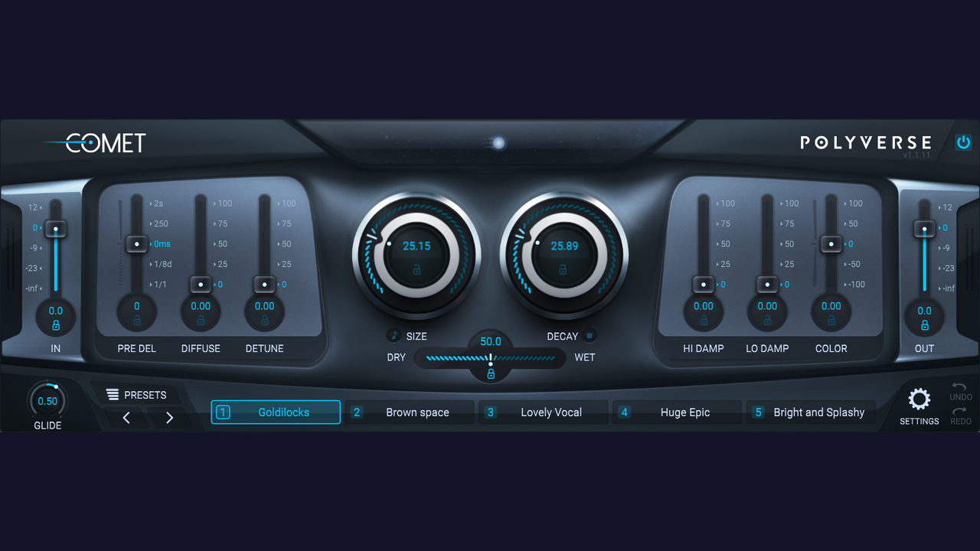
Task: Select preset slot 2 Brown space
Action: (x=410, y=412)
